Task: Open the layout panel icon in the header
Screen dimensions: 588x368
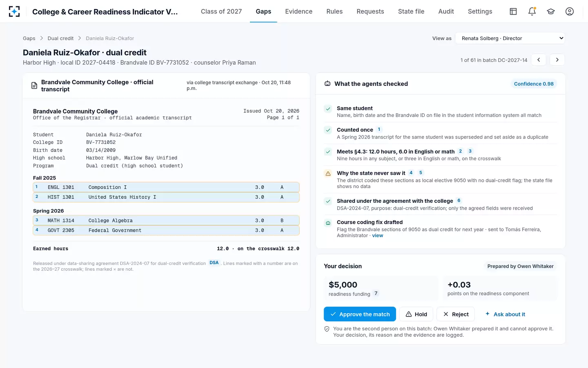Action: coord(513,11)
